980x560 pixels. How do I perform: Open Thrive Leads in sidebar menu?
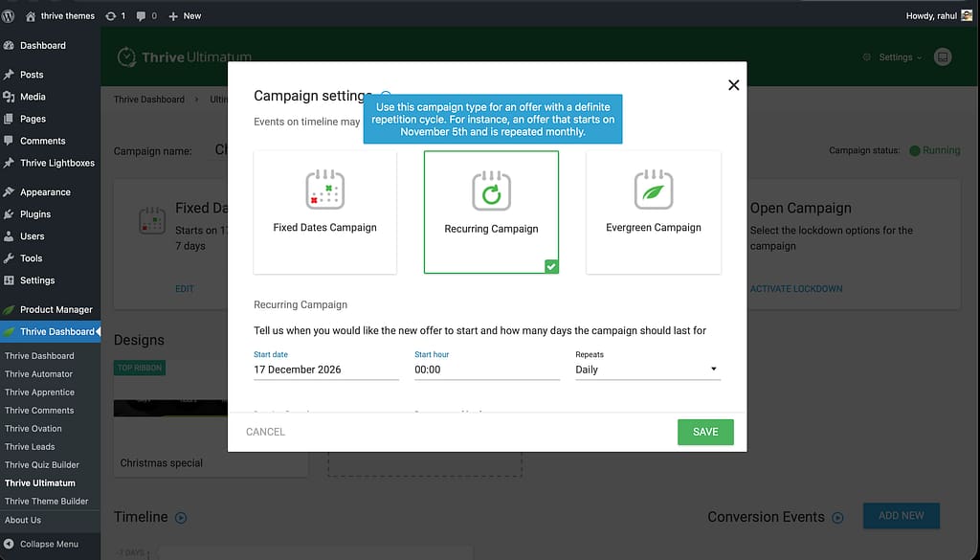coord(30,447)
